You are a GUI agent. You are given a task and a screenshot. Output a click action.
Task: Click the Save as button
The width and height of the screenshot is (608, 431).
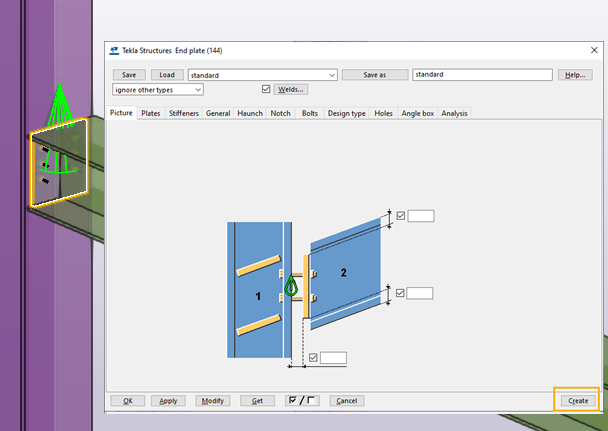pos(375,75)
